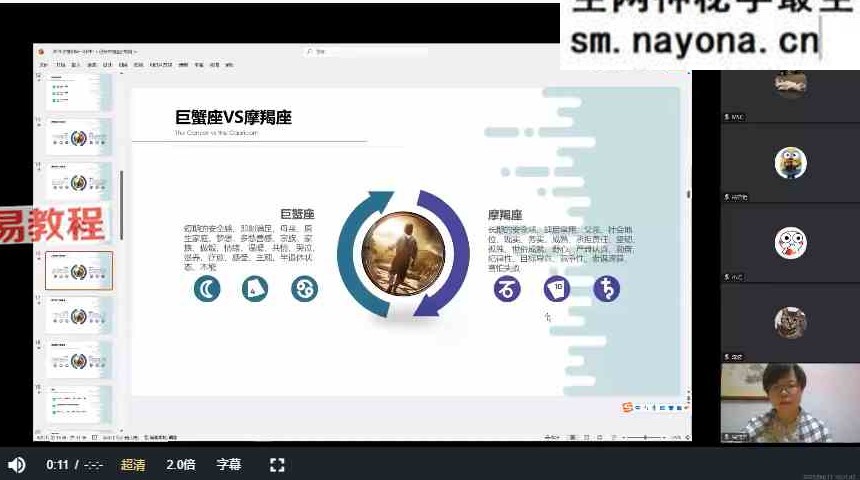Open the 文件 menu in PowerPoint
This screenshot has height=480, width=860.
tap(43, 65)
